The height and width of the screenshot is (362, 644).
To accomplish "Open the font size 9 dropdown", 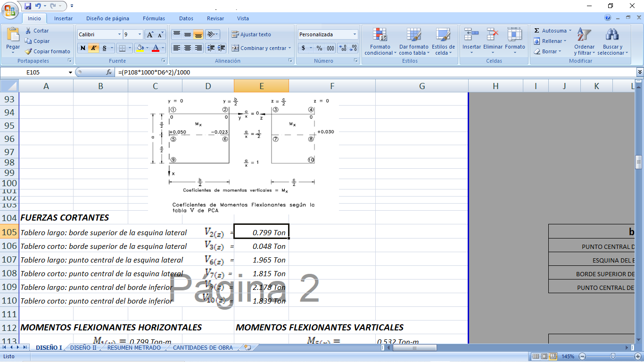I will point(140,34).
